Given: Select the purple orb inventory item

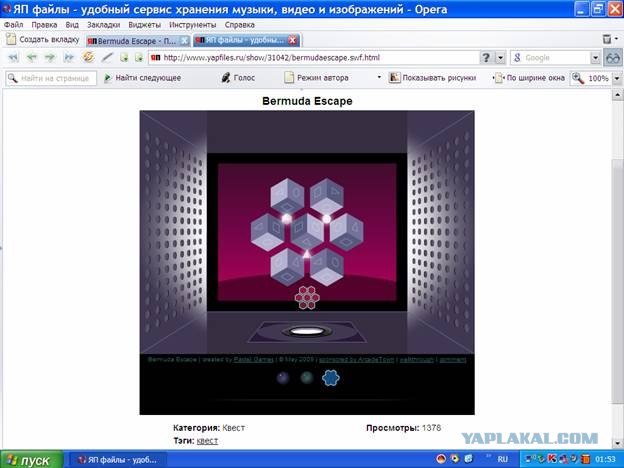Looking at the screenshot, I should tap(283, 378).
